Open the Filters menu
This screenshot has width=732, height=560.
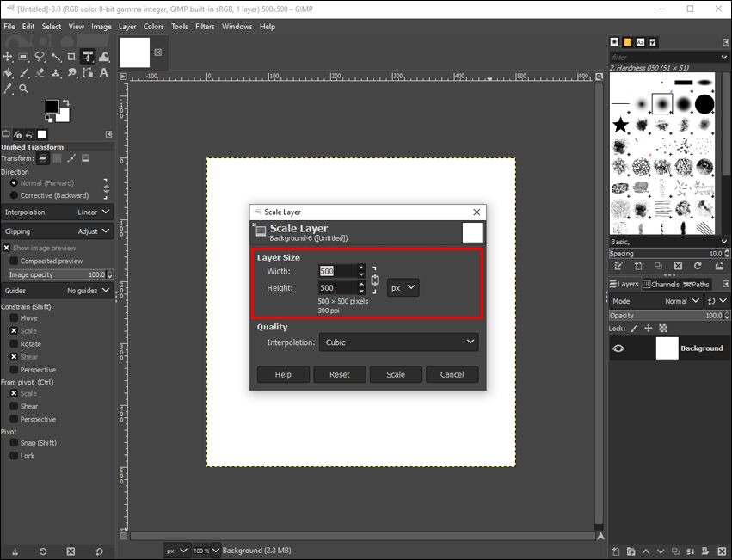point(205,27)
